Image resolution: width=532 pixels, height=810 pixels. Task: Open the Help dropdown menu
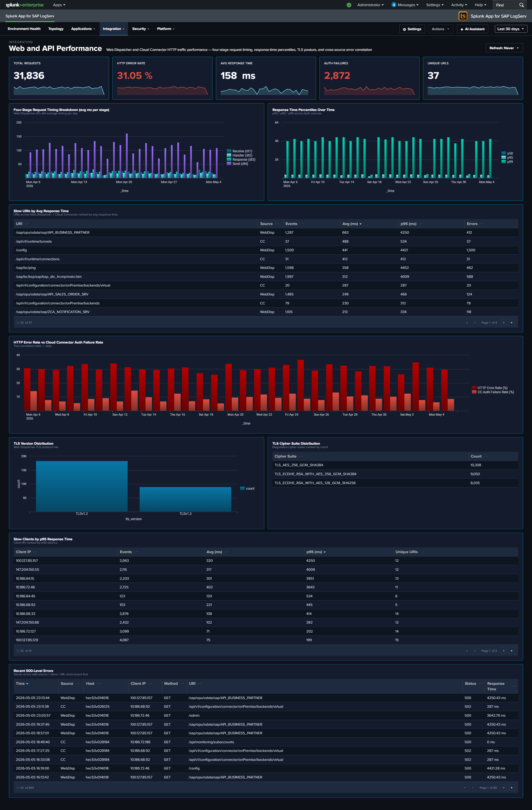click(480, 5)
